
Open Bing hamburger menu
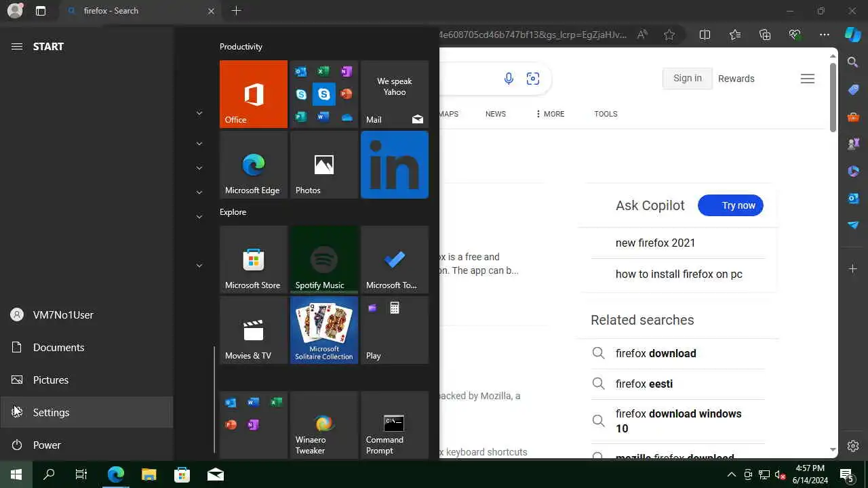pyautogui.click(x=808, y=79)
